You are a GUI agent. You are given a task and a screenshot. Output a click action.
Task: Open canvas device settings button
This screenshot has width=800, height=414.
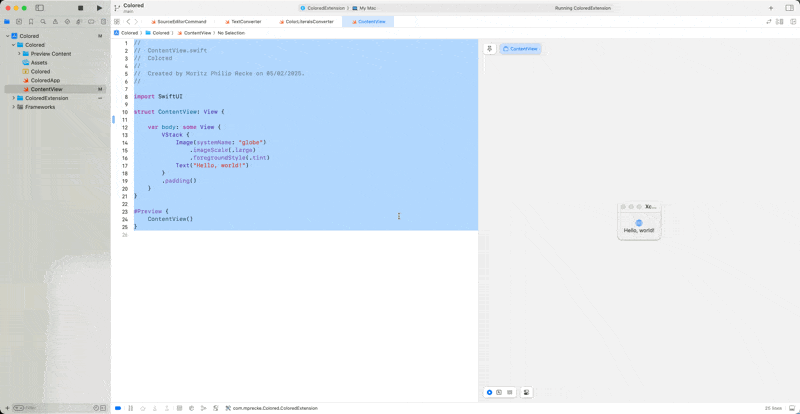(x=527, y=392)
